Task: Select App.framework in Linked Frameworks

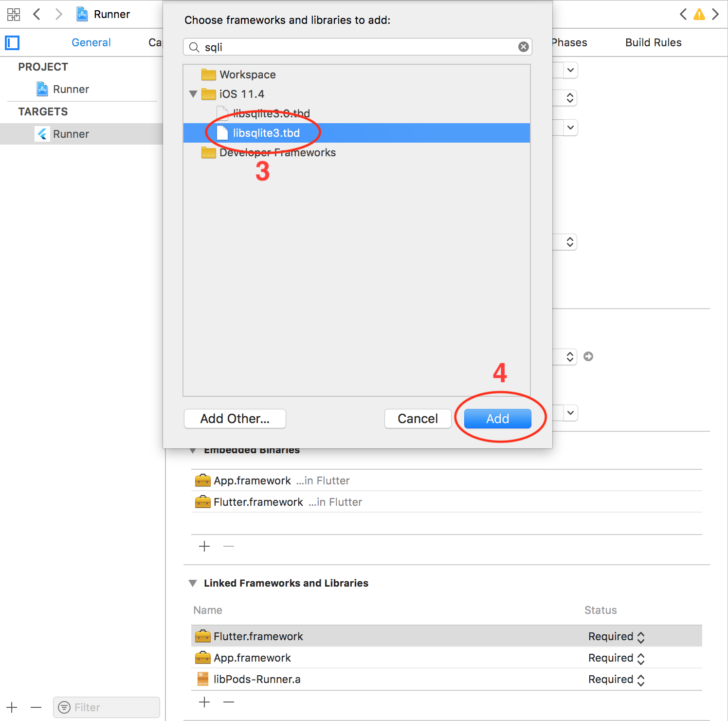Action: [x=447, y=658]
